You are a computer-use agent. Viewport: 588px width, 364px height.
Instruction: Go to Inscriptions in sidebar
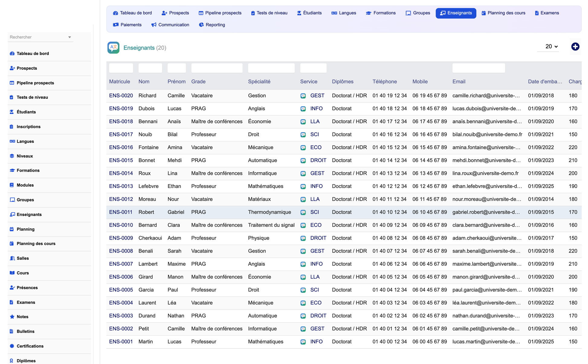pos(49,127)
